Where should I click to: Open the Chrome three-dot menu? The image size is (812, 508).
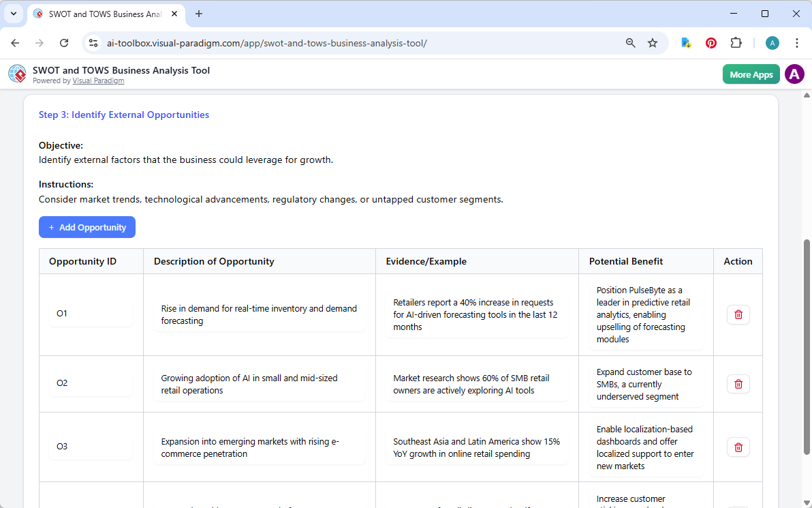point(797,42)
